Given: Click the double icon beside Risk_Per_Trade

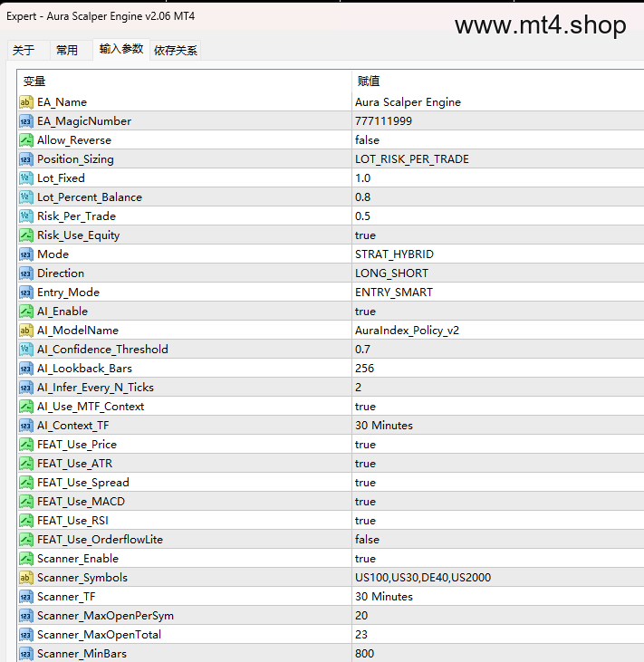Looking at the screenshot, I should pyautogui.click(x=25, y=216).
